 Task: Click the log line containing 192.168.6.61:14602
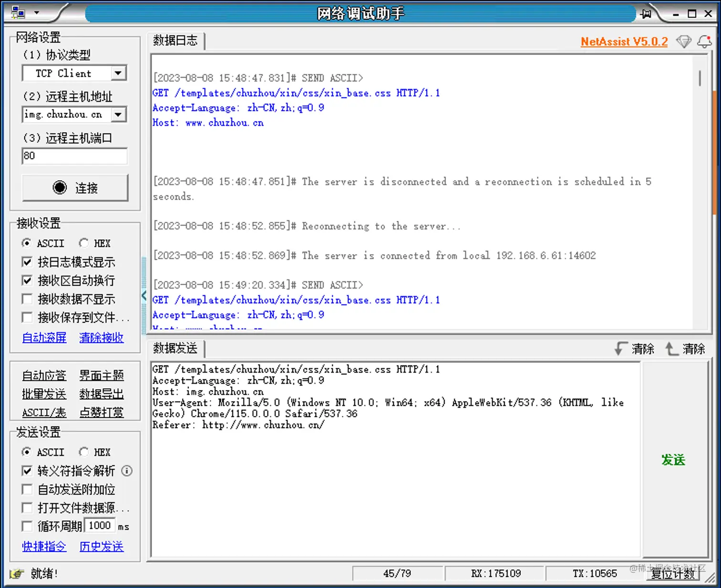click(x=374, y=256)
